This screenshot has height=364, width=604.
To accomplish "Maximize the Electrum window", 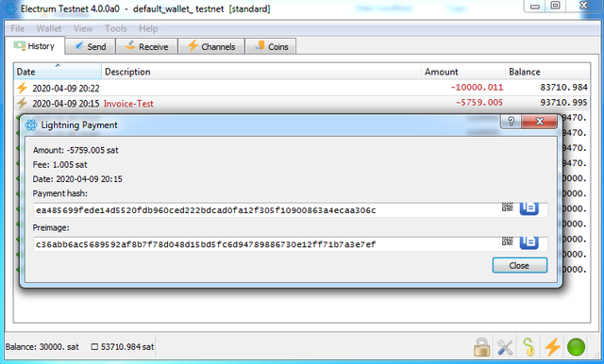I will [x=555, y=6].
